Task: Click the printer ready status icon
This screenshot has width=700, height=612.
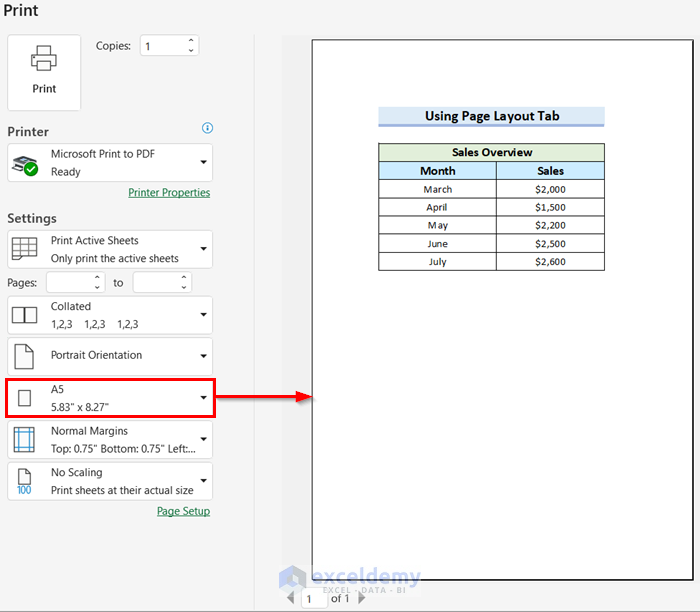Action: (x=25, y=166)
